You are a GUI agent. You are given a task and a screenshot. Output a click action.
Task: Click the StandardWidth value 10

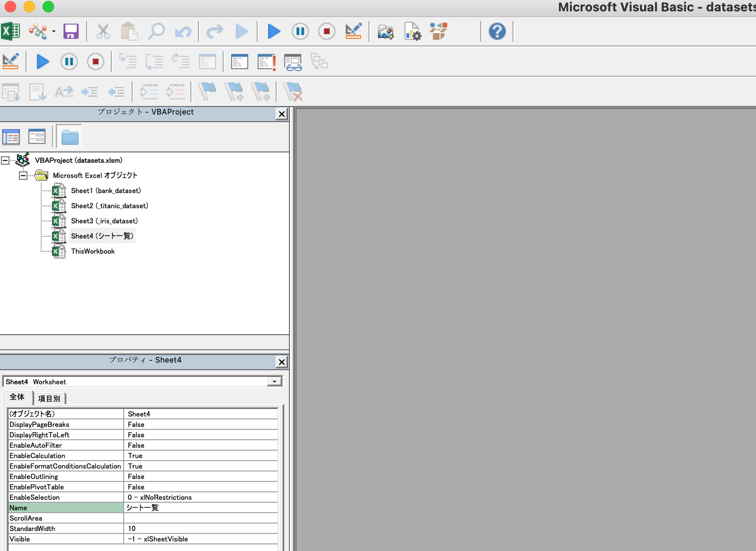(201, 529)
